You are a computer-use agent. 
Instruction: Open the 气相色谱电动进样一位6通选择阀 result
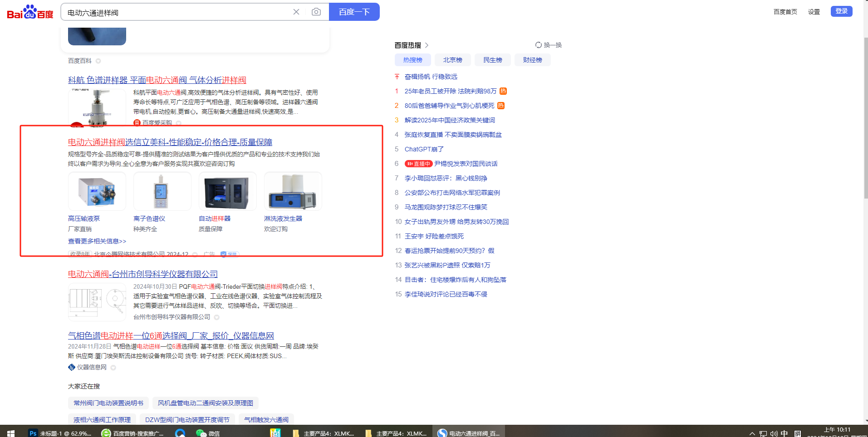pos(171,336)
